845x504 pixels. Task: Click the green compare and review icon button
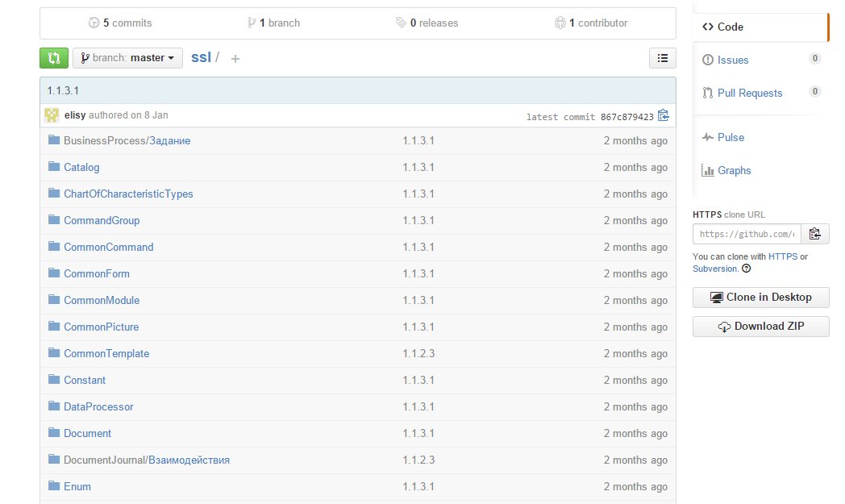[x=54, y=58]
